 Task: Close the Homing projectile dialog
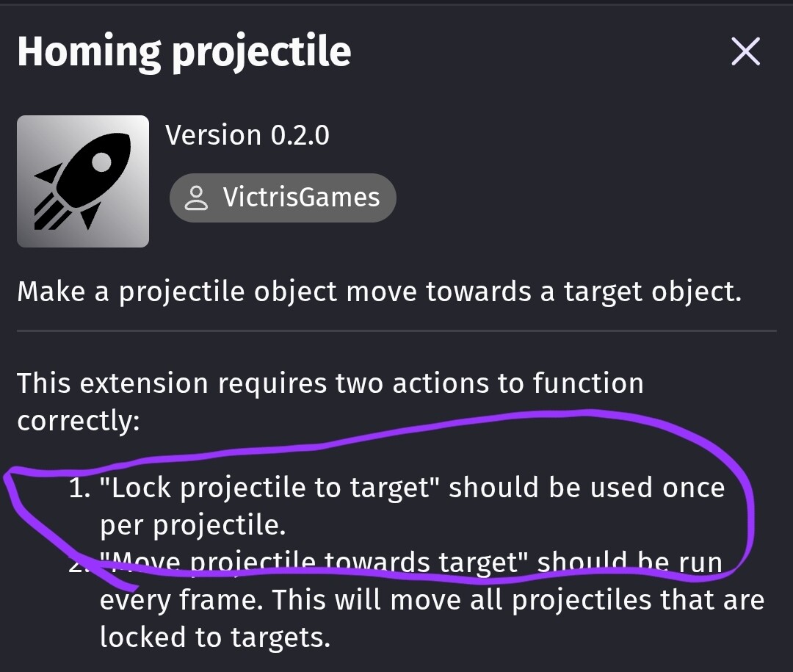(x=745, y=51)
